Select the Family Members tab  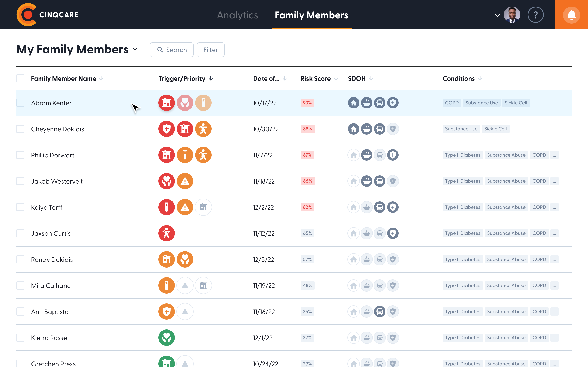pyautogui.click(x=311, y=15)
